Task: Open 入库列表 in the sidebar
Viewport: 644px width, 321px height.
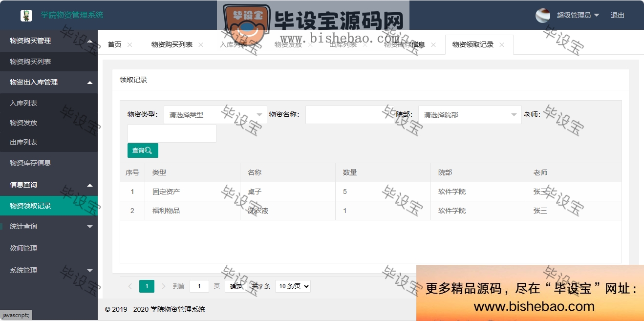Action: (x=49, y=103)
